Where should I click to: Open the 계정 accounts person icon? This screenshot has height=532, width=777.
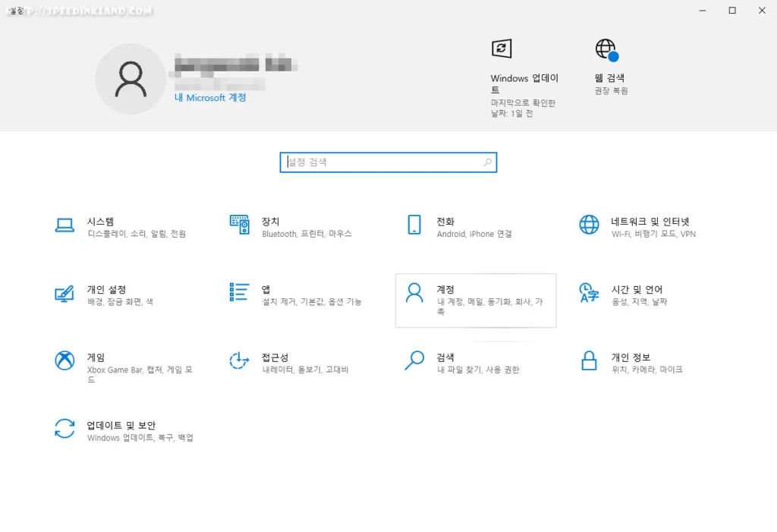click(x=414, y=292)
